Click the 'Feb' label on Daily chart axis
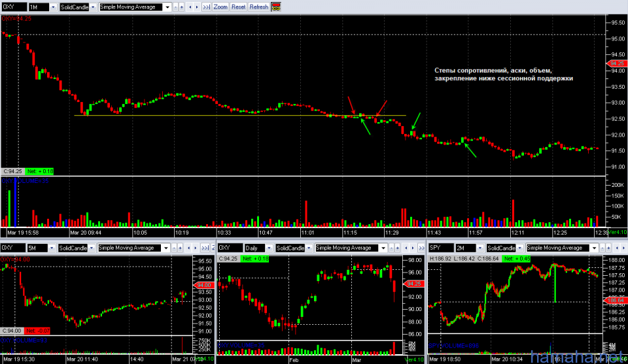Viewport: 628px width, 364px height. (x=294, y=360)
